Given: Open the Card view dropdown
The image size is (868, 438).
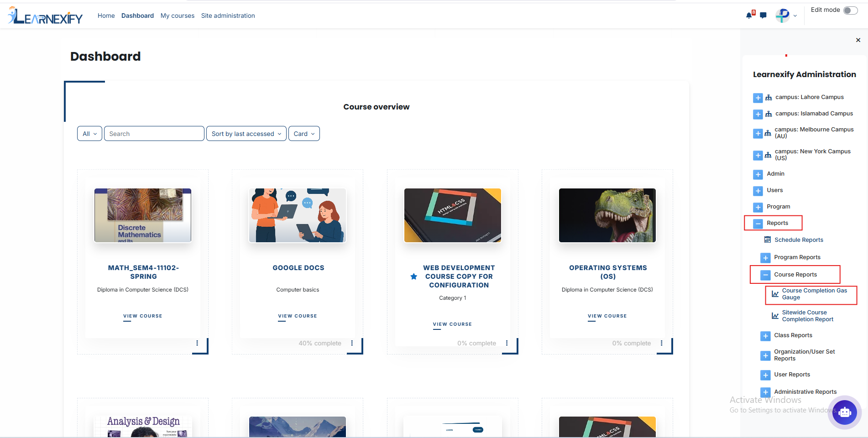Looking at the screenshot, I should (x=304, y=134).
